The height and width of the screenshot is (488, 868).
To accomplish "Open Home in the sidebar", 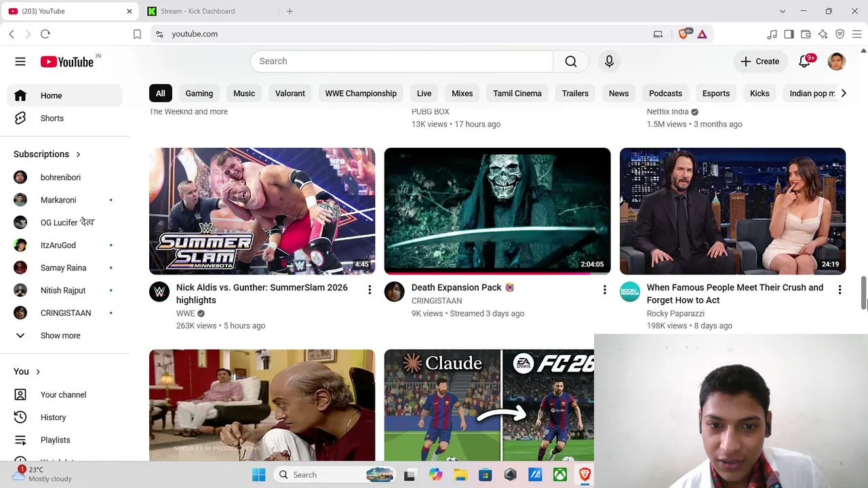I will click(x=64, y=96).
